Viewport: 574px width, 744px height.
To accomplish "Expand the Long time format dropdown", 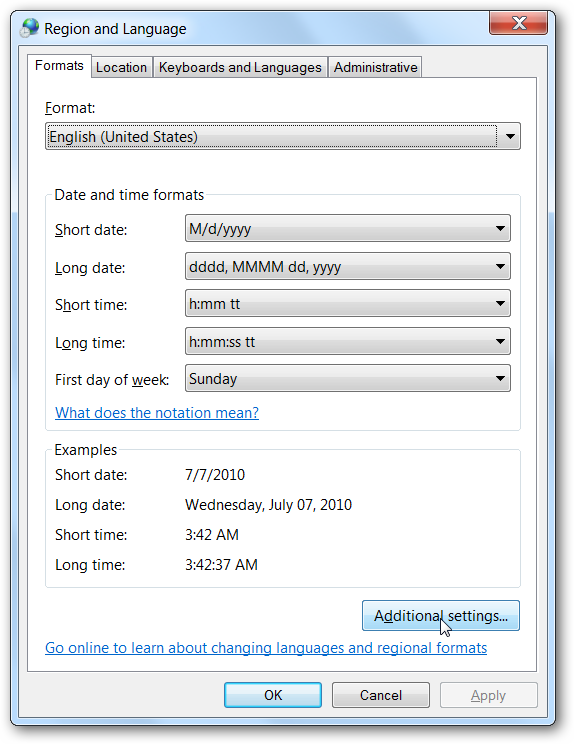I will coord(348,341).
